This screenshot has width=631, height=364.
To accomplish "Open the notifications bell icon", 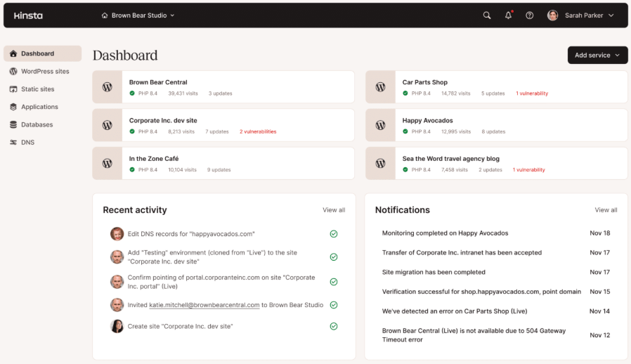I will click(x=508, y=15).
